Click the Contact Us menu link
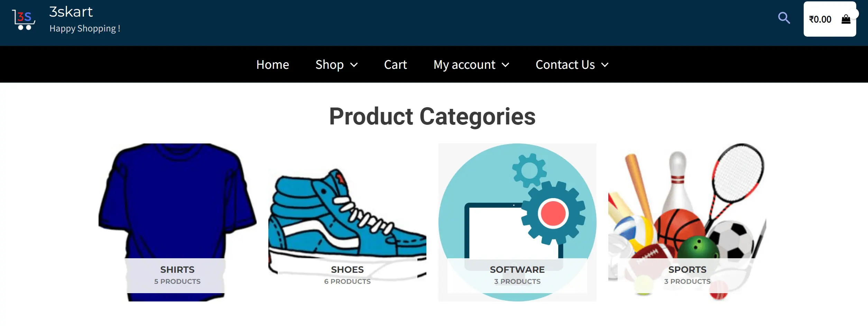The height and width of the screenshot is (326, 868). pyautogui.click(x=565, y=65)
